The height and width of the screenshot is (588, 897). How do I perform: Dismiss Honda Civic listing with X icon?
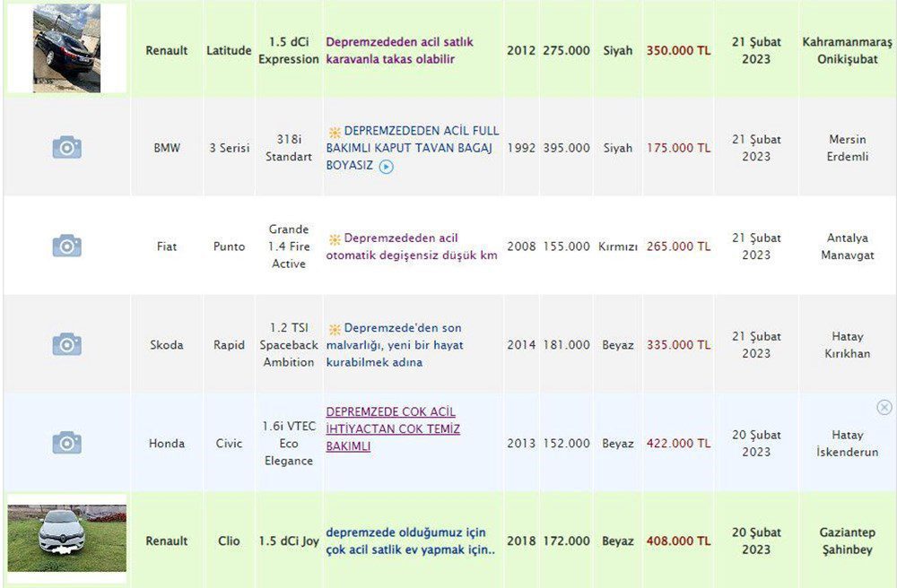click(884, 408)
